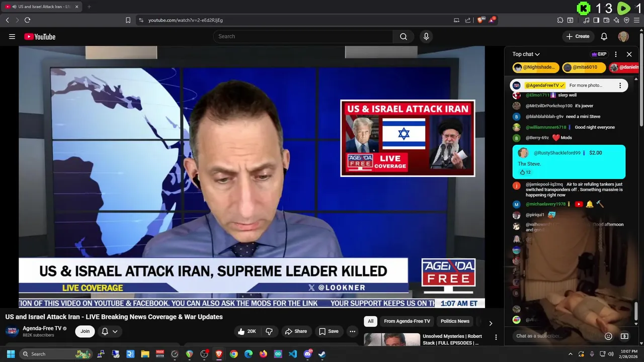
Task: Open the browser main menu
Action: point(636,20)
